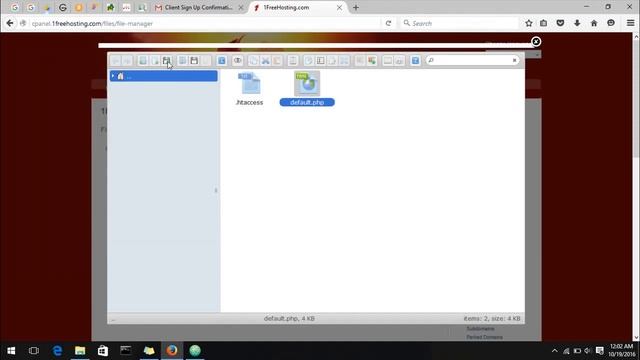Launch Microsoft Edge from taskbar
The height and width of the screenshot is (360, 640).
coord(57,351)
